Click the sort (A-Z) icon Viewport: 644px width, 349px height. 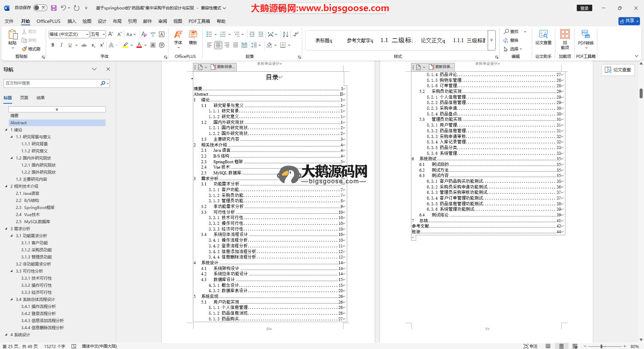[x=285, y=34]
